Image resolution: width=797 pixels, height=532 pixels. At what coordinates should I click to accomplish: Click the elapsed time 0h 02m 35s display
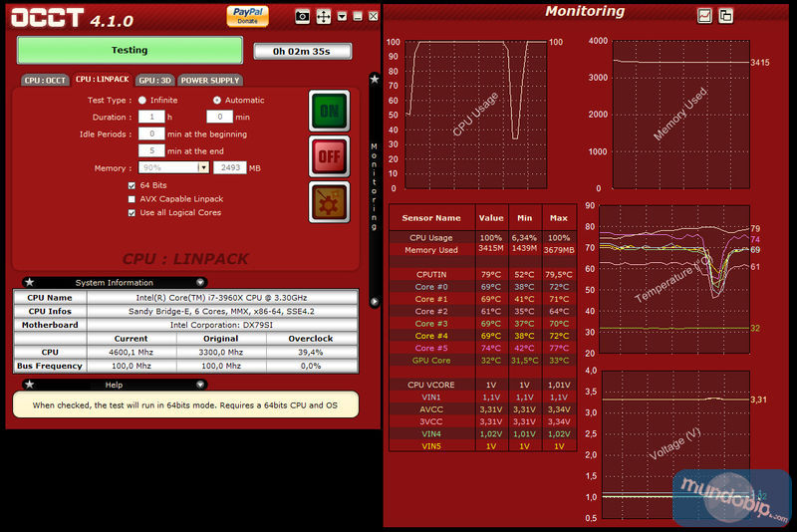click(x=302, y=52)
